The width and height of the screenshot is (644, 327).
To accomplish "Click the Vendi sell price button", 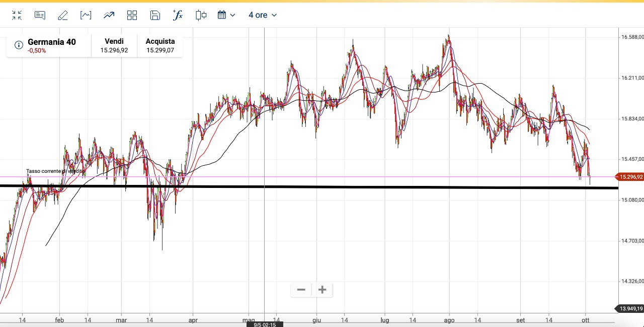I will pos(114,46).
